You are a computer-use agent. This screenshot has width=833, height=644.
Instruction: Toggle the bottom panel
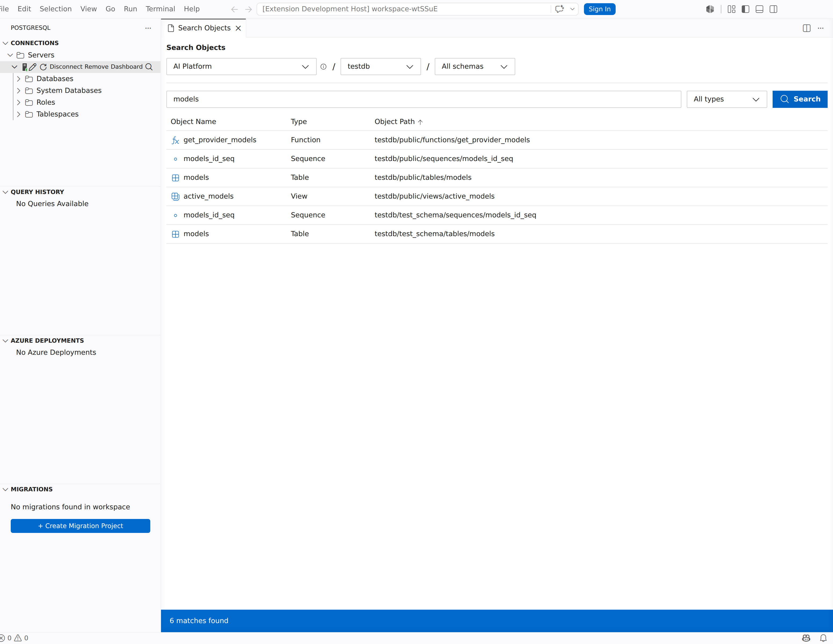(759, 9)
